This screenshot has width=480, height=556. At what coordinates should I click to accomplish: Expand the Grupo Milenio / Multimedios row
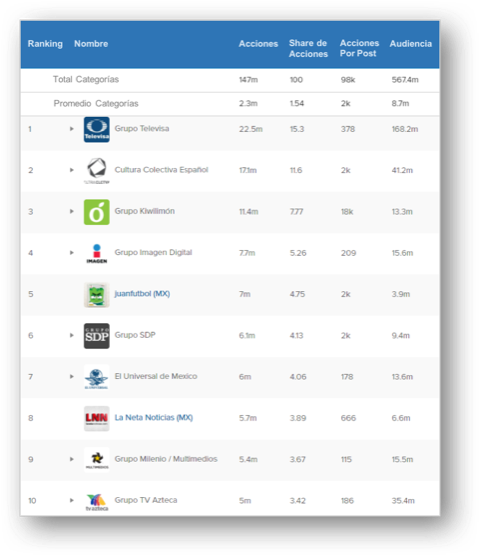tap(72, 459)
